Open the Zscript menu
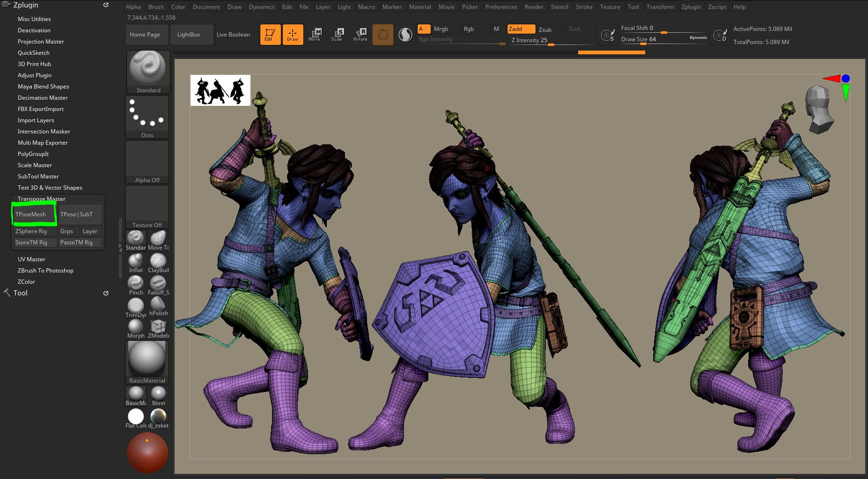This screenshot has width=868, height=479. click(717, 7)
